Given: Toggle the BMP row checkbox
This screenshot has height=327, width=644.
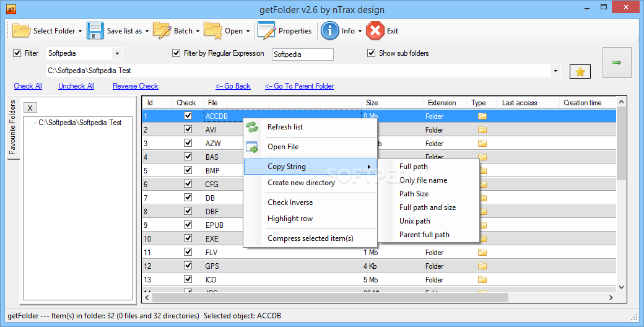Looking at the screenshot, I should (x=188, y=170).
